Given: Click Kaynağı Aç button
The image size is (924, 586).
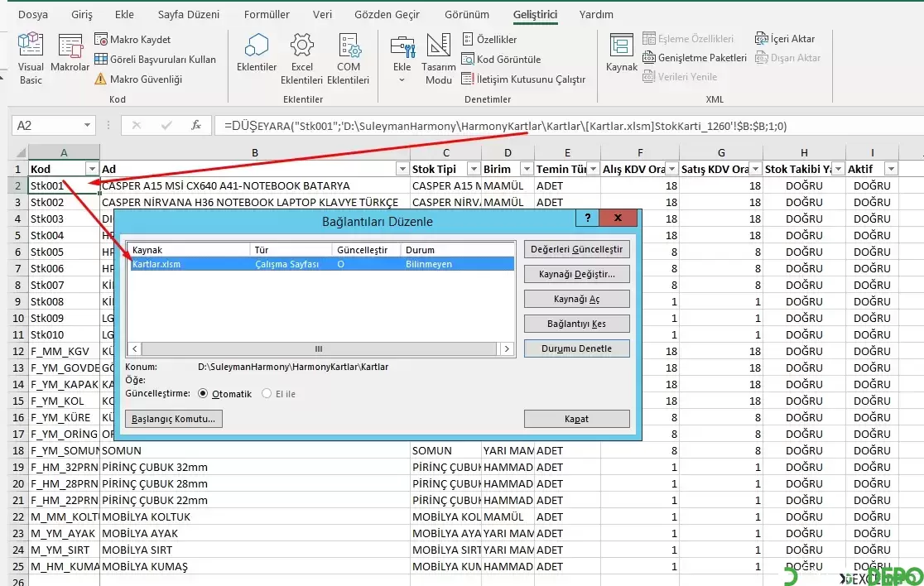Looking at the screenshot, I should click(x=576, y=299).
